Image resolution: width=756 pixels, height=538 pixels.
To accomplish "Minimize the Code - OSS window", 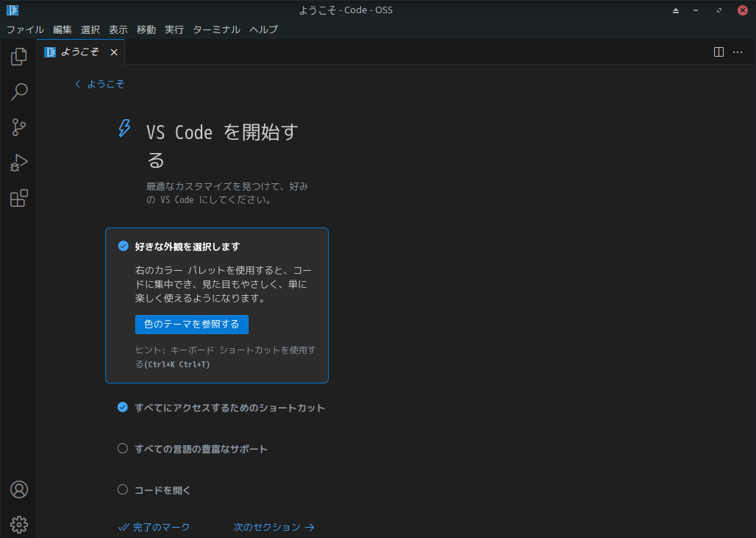I will click(696, 10).
